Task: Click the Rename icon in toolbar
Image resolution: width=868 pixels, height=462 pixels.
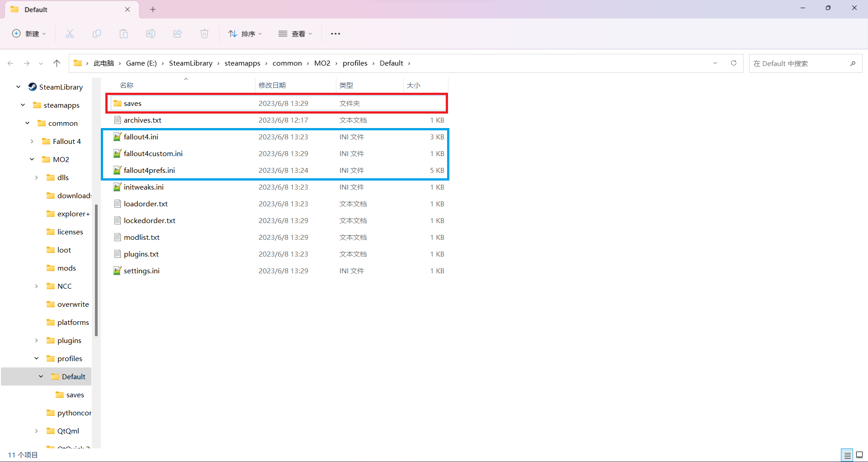Action: [x=151, y=33]
